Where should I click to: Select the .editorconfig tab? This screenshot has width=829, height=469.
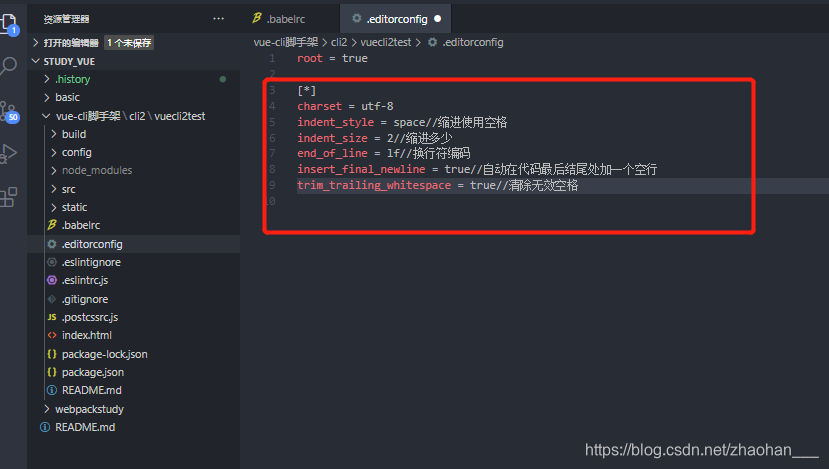point(395,19)
